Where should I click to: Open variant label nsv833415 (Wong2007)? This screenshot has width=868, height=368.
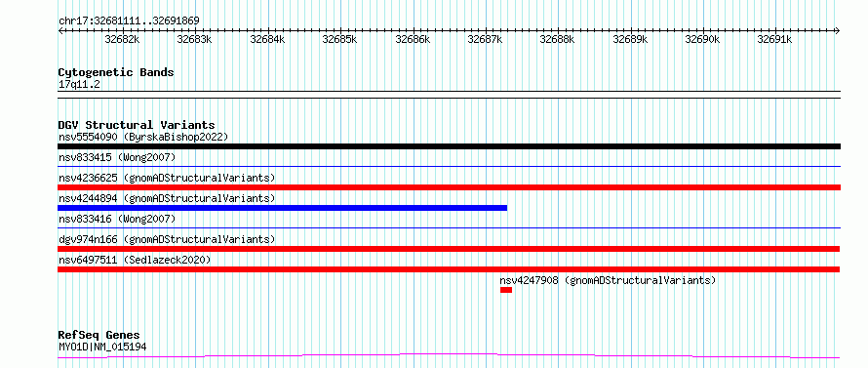[x=117, y=157]
